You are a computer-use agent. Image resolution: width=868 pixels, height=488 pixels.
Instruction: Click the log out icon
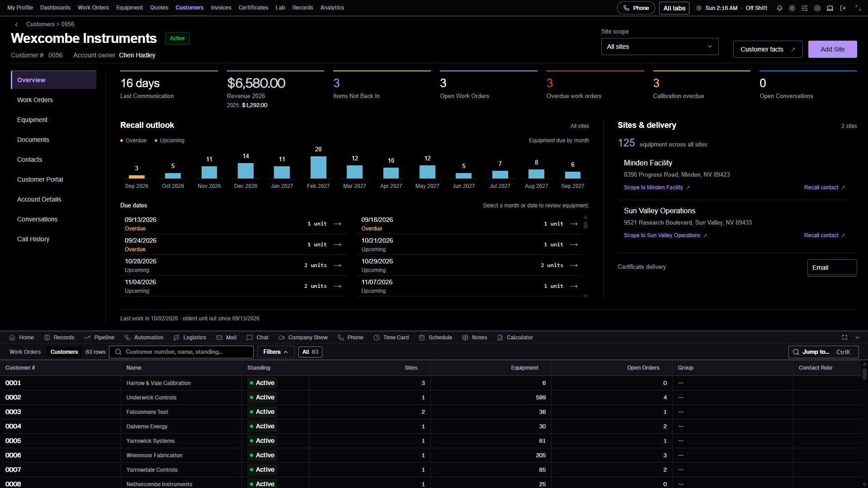[x=843, y=8]
